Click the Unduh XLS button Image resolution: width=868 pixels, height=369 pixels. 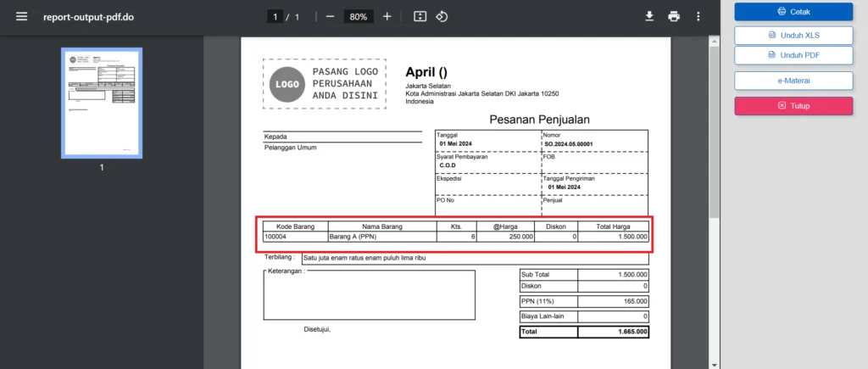pyautogui.click(x=793, y=35)
